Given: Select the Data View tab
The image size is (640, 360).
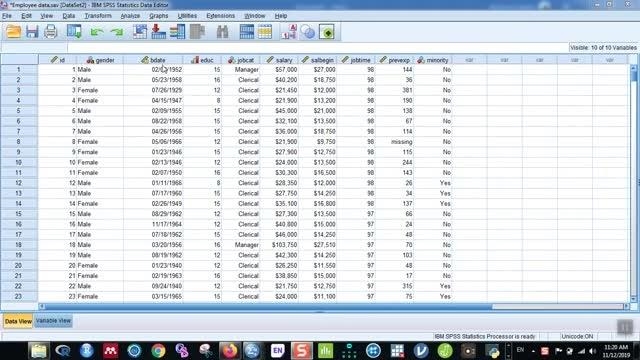Looking at the screenshot, I should pos(18,321).
